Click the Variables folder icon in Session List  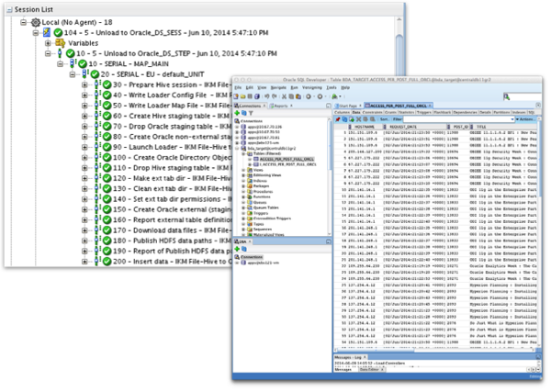[x=60, y=43]
